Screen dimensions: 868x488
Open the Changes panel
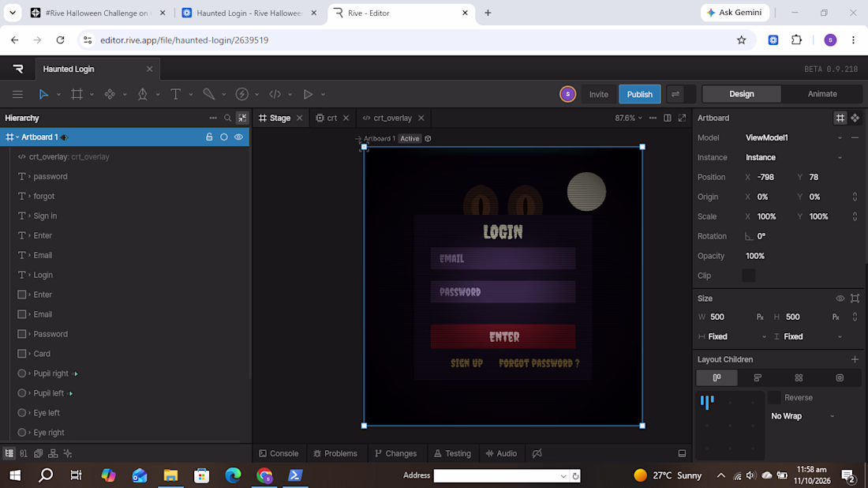pos(396,454)
